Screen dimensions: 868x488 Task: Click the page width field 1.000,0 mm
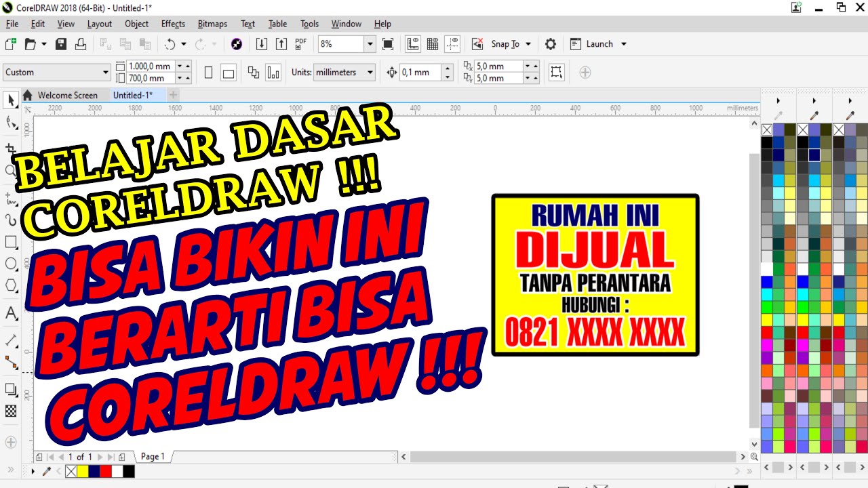point(151,66)
